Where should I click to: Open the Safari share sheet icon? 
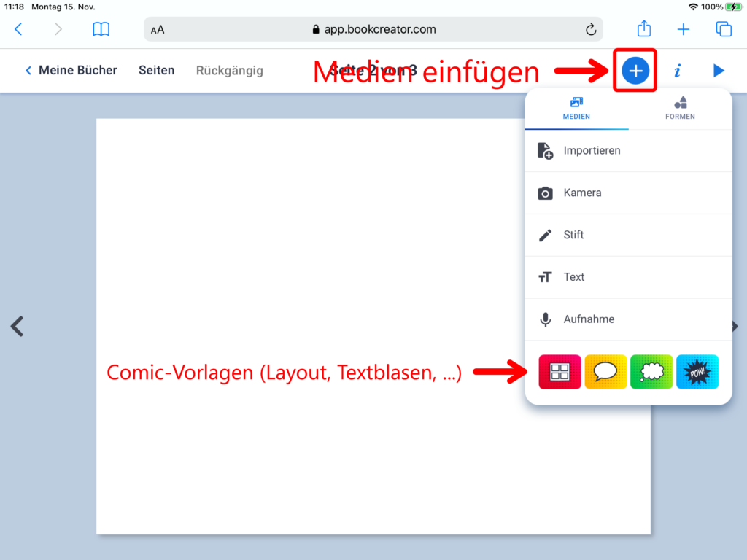coord(644,29)
